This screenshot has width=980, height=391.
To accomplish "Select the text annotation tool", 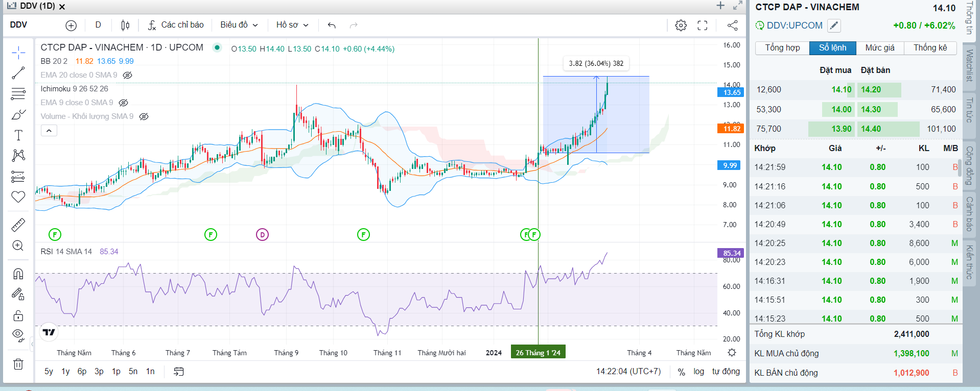I will point(18,135).
